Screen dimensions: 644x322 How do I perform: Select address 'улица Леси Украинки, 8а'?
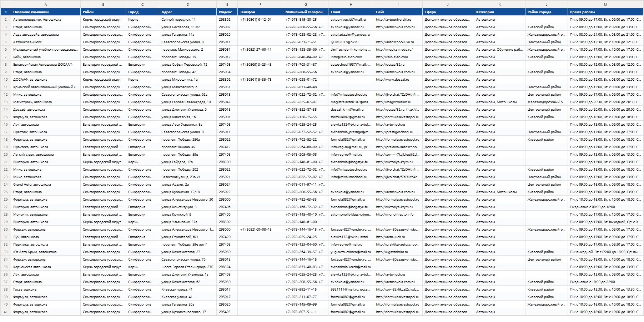point(188,125)
